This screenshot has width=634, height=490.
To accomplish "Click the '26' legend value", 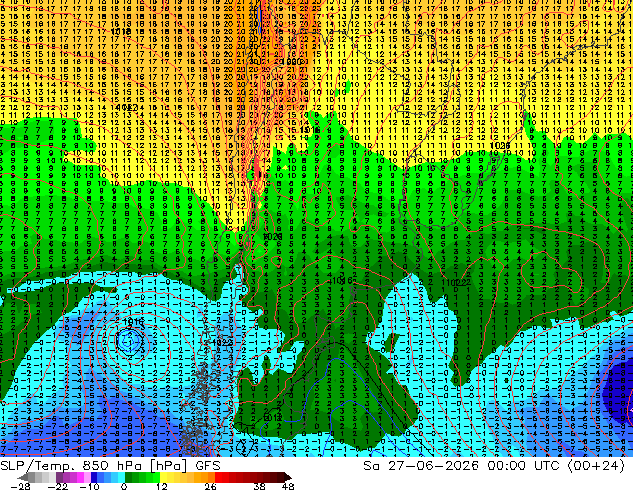I will click(210, 486).
